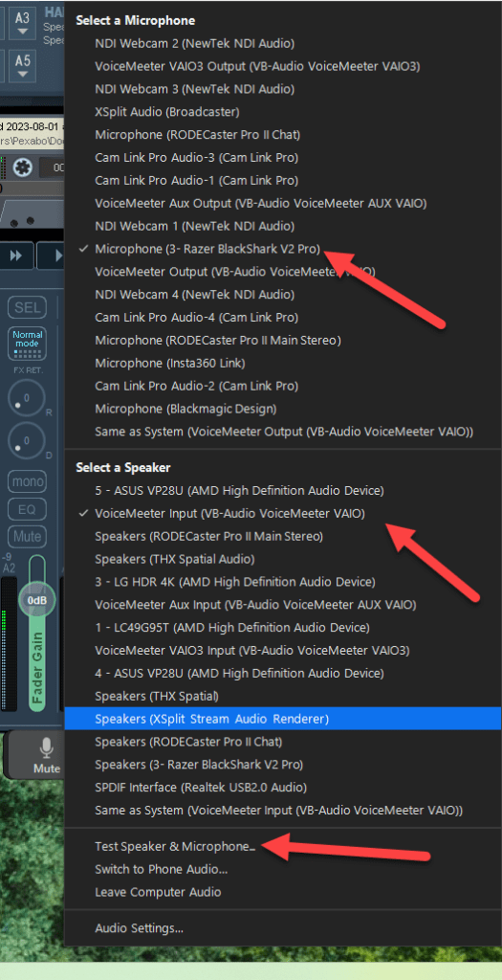Screen dimensions: 502x980
Task: Click the fast-forward cassette button
Action: pos(15,256)
